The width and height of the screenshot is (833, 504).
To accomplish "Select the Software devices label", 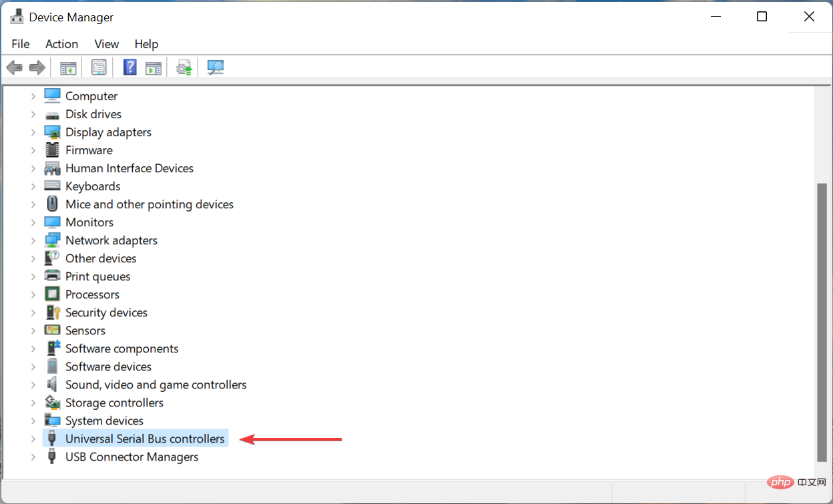I will click(108, 366).
